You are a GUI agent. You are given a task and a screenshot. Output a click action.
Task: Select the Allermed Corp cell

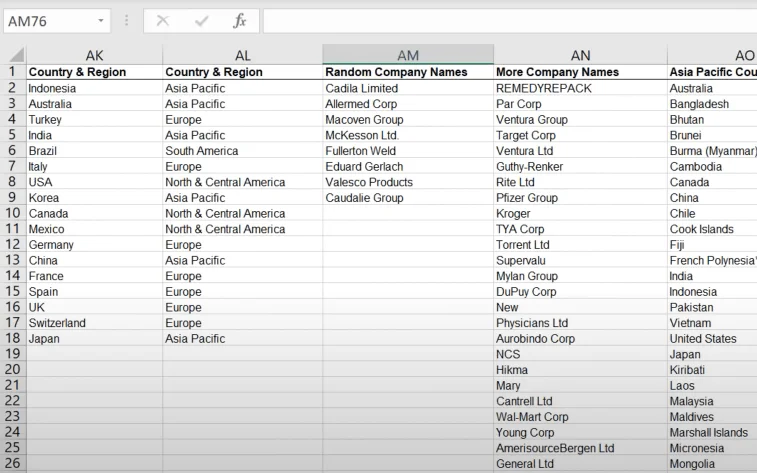[408, 104]
